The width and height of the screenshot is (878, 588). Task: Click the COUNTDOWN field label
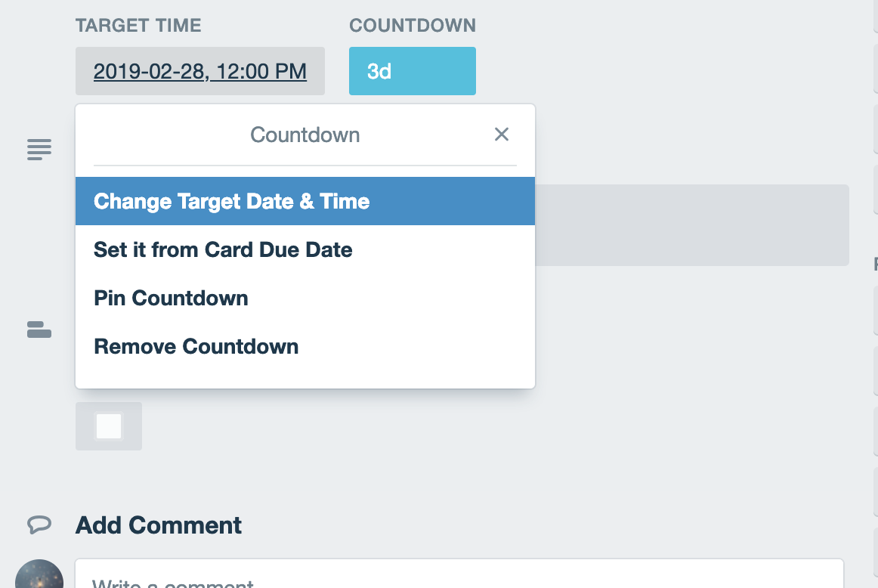coord(413,26)
